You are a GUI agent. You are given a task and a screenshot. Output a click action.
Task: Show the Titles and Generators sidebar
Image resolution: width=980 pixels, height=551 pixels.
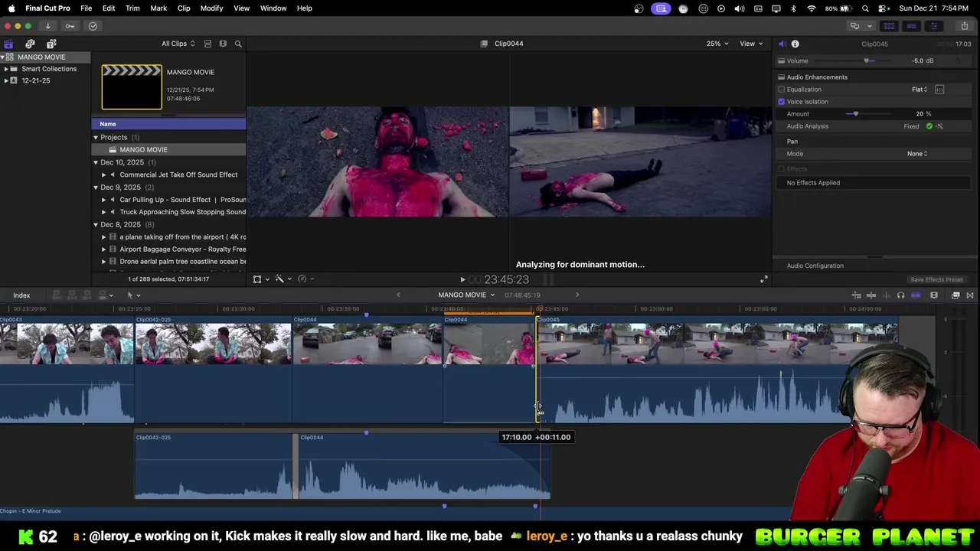(51, 44)
